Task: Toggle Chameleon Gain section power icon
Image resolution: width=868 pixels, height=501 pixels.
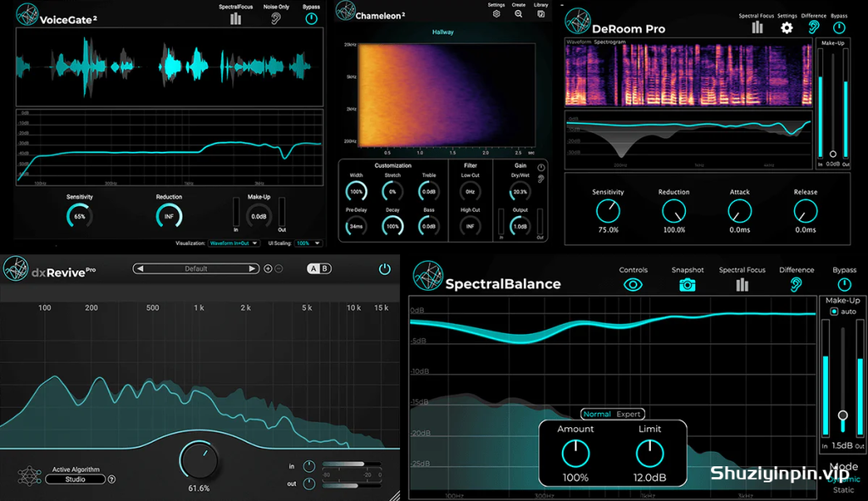Action: point(541,167)
